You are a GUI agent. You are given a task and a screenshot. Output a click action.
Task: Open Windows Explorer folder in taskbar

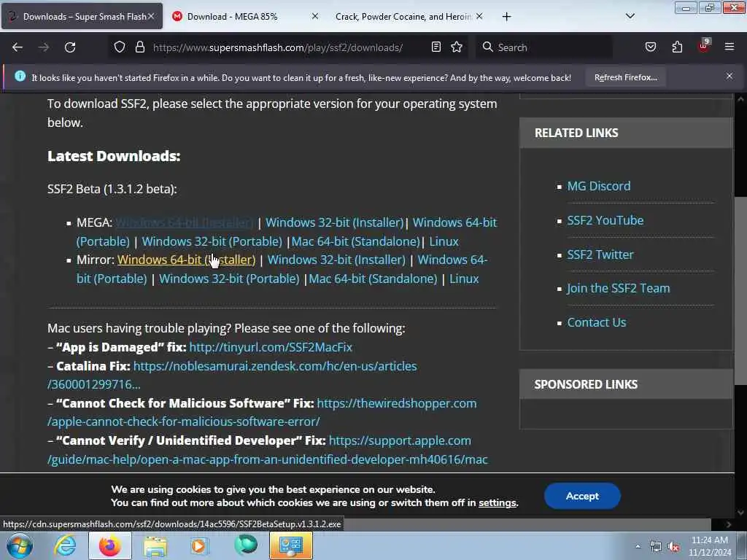pyautogui.click(x=155, y=545)
